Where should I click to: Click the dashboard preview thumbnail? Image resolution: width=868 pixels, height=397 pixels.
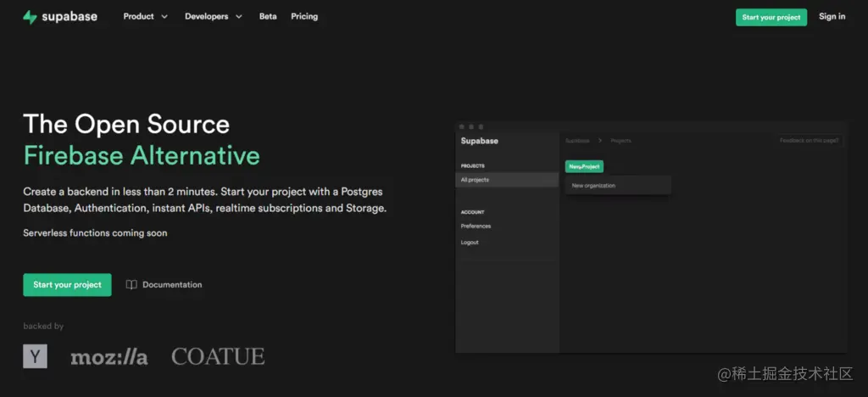[650, 237]
